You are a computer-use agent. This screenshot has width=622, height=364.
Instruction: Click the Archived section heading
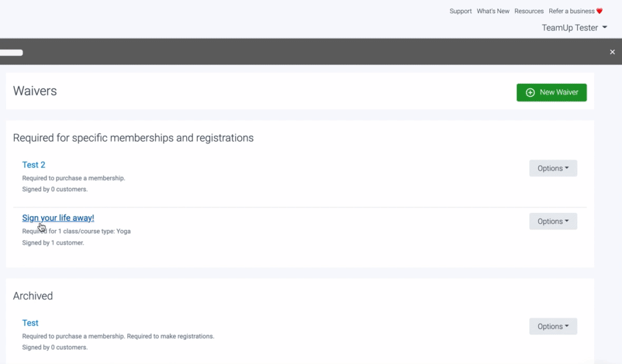coord(33,296)
